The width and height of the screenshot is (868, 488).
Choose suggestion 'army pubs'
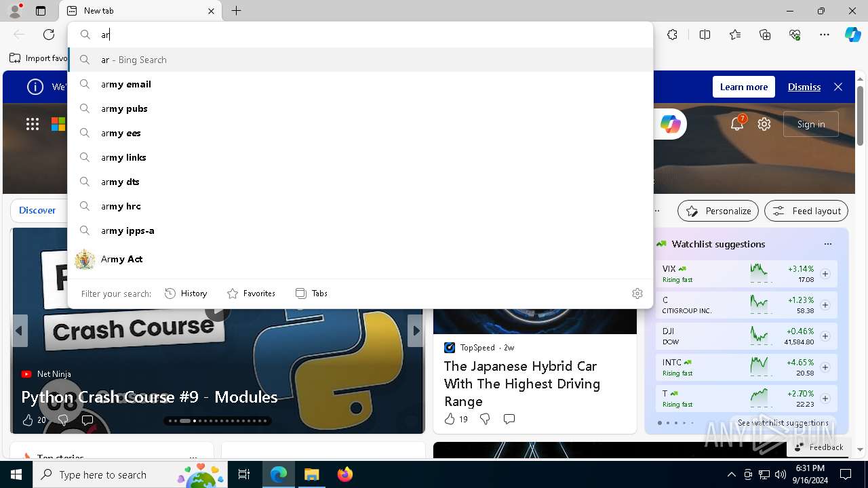coord(361,108)
